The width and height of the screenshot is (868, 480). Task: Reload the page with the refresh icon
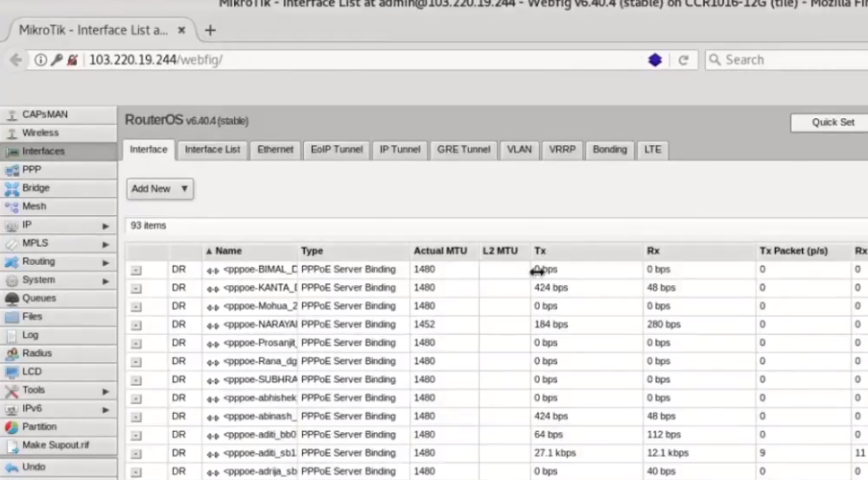click(x=683, y=60)
